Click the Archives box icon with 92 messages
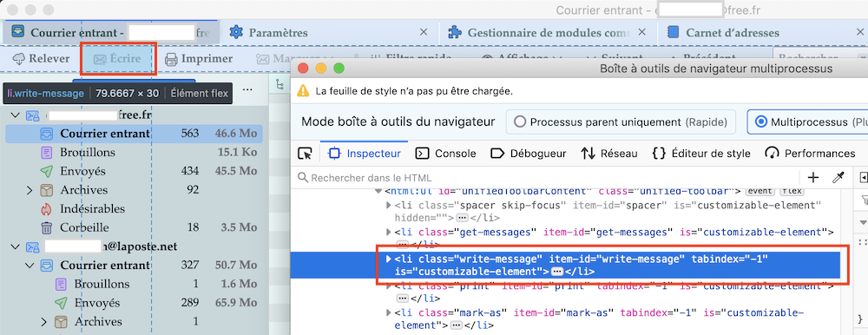Image resolution: width=868 pixels, height=335 pixels. [47, 190]
